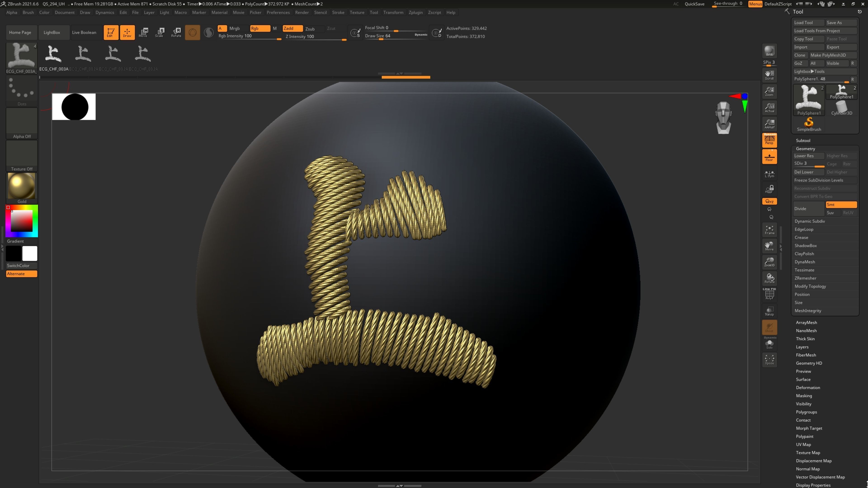Open the Stroke menu
Viewport: 868px width, 488px height.
[338, 12]
